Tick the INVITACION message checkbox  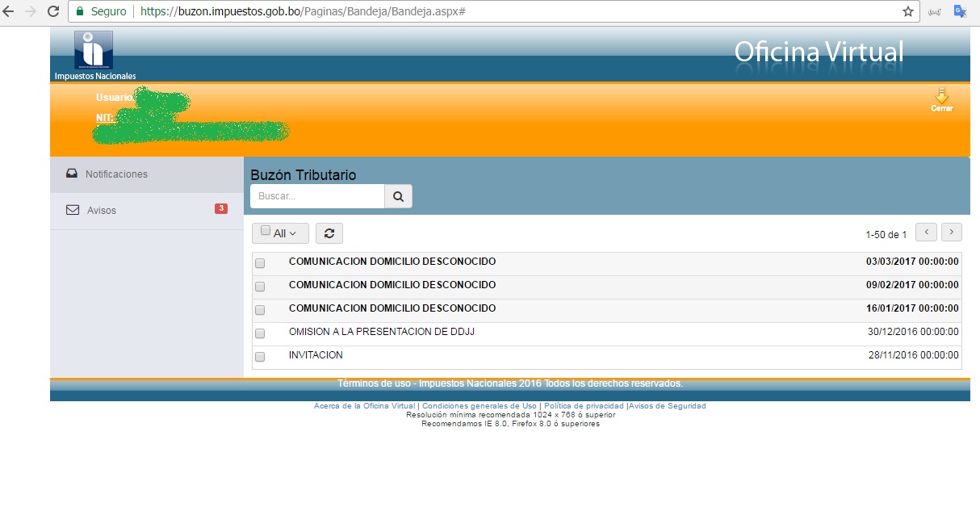tap(260, 357)
